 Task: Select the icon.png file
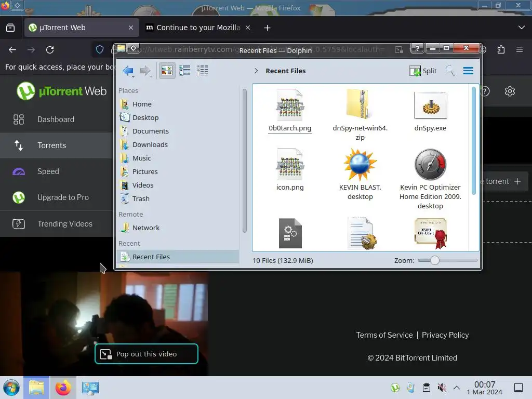tap(290, 170)
